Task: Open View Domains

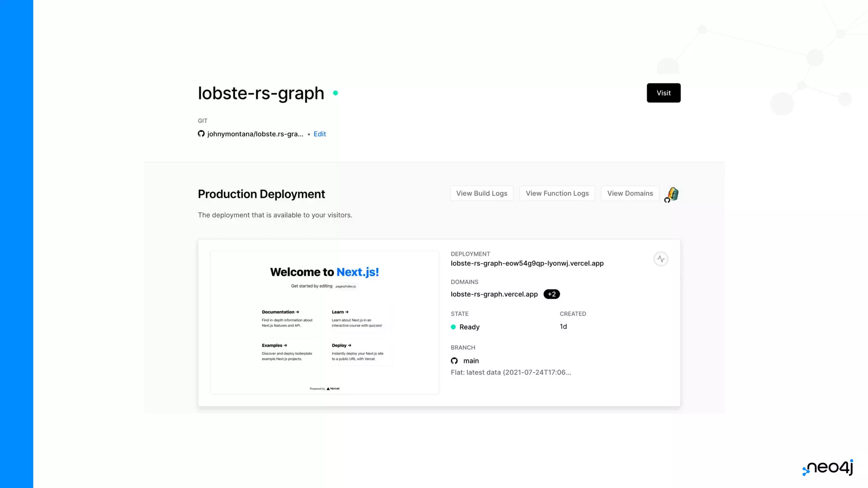Action: [x=630, y=193]
